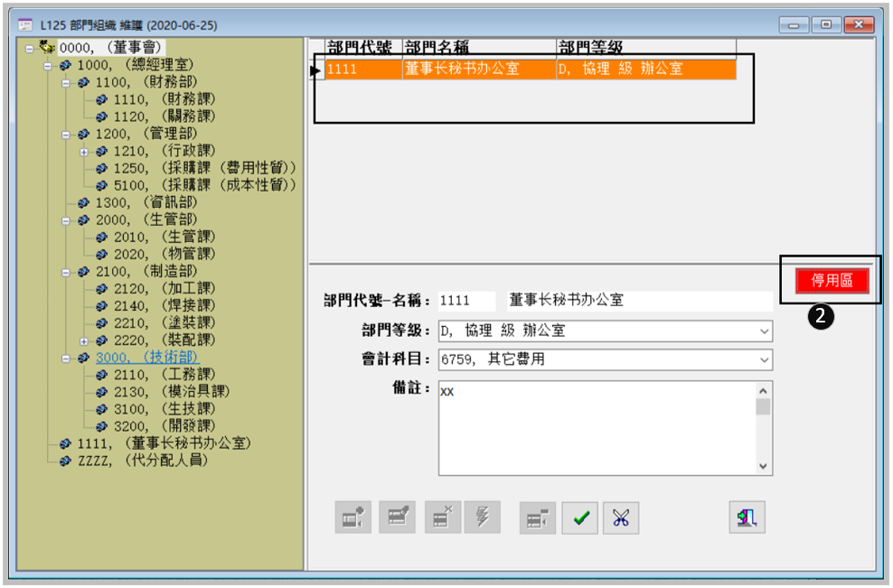The height and width of the screenshot is (588, 893).
Task: Confirm with the green checkmark button
Action: click(x=579, y=518)
